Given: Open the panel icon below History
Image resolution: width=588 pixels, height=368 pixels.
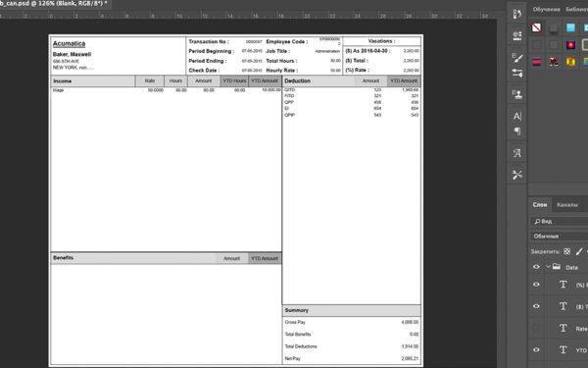Looking at the screenshot, I should [x=517, y=35].
